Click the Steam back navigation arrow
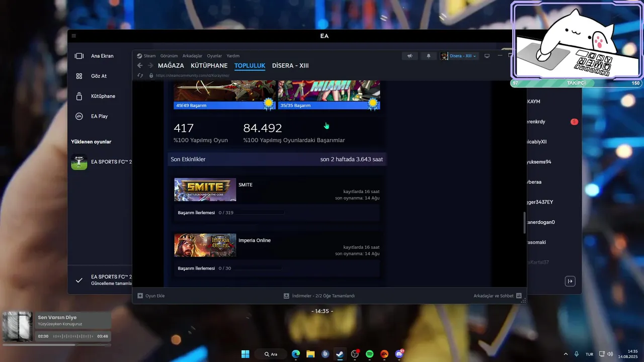Image resolution: width=644 pixels, height=362 pixels. (x=140, y=65)
